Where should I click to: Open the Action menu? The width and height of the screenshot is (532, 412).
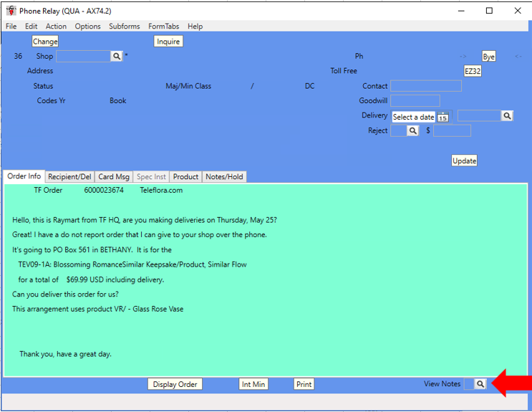pyautogui.click(x=56, y=27)
